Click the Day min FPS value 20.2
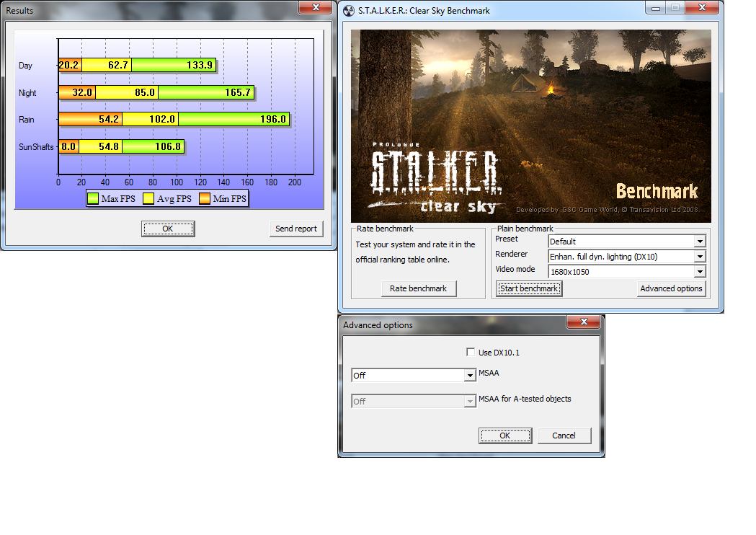 tap(68, 65)
